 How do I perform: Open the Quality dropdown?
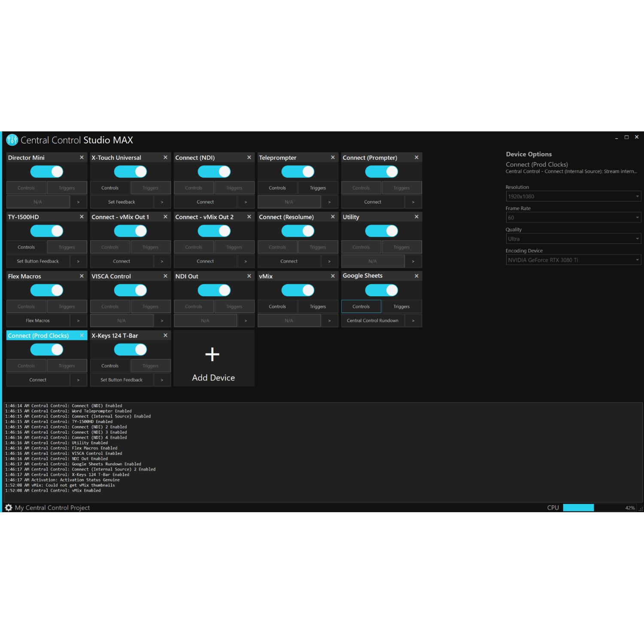coord(573,239)
